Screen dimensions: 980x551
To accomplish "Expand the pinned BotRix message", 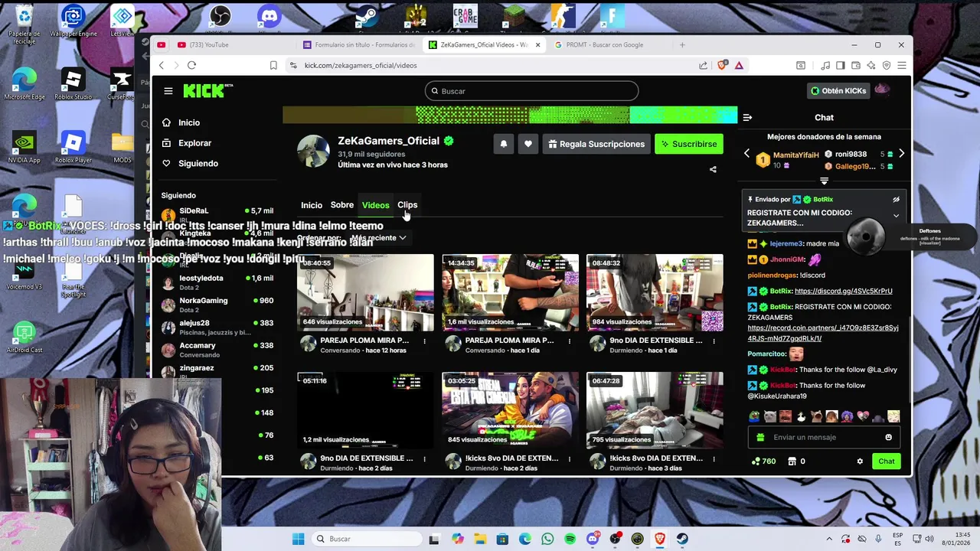I will pos(896,216).
